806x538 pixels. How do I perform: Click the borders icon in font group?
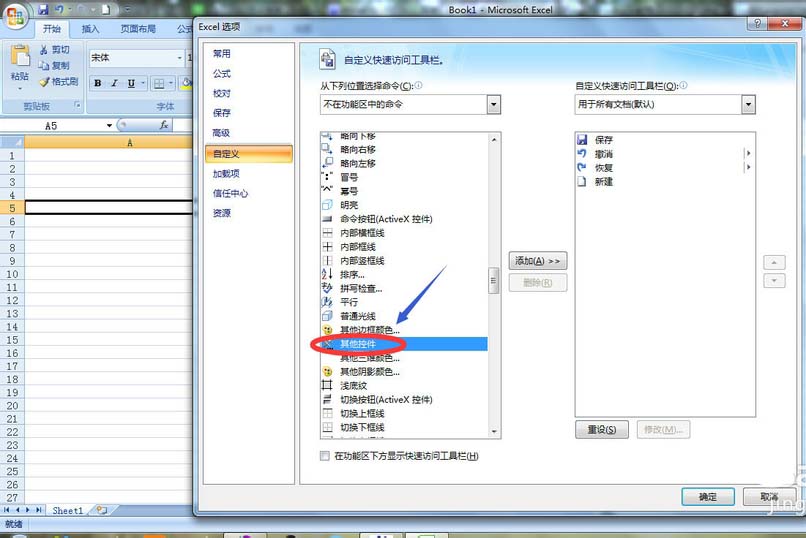click(159, 83)
